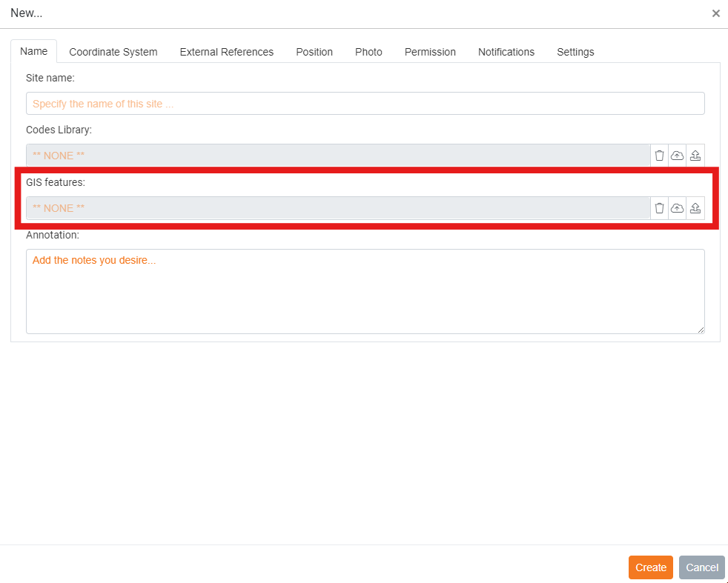
Task: Click the trash icon for Codes Library
Action: click(659, 156)
